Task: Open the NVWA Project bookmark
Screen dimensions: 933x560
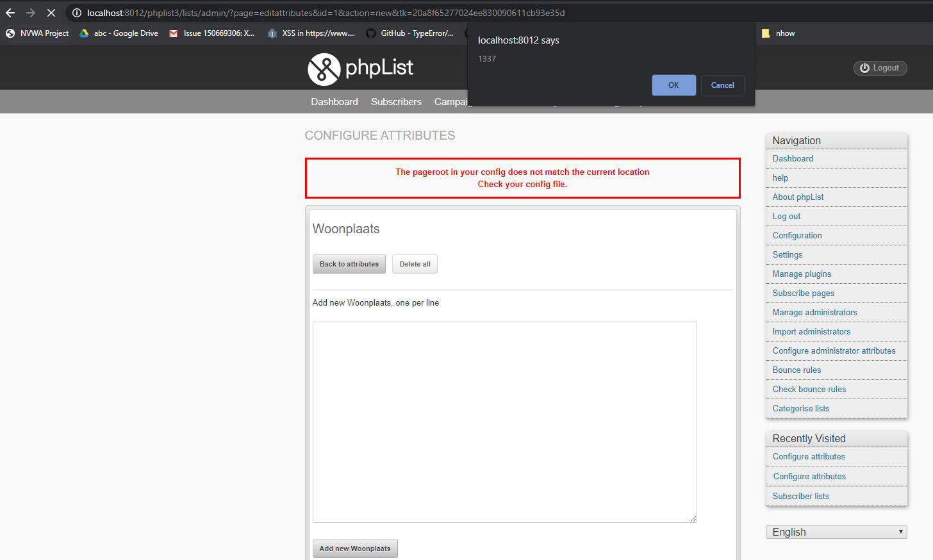Action: [x=37, y=33]
